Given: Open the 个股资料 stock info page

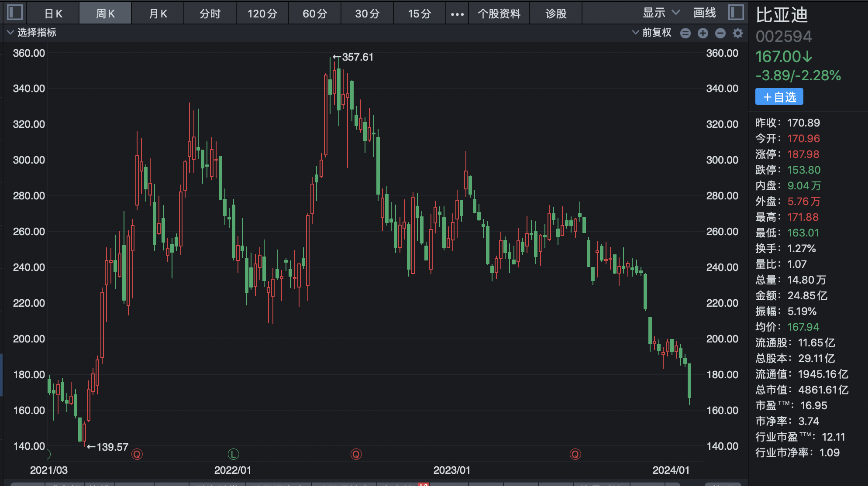Looking at the screenshot, I should tap(499, 14).
